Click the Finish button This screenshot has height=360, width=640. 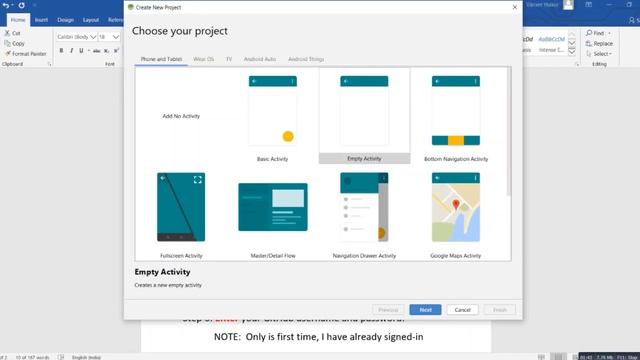(500, 310)
